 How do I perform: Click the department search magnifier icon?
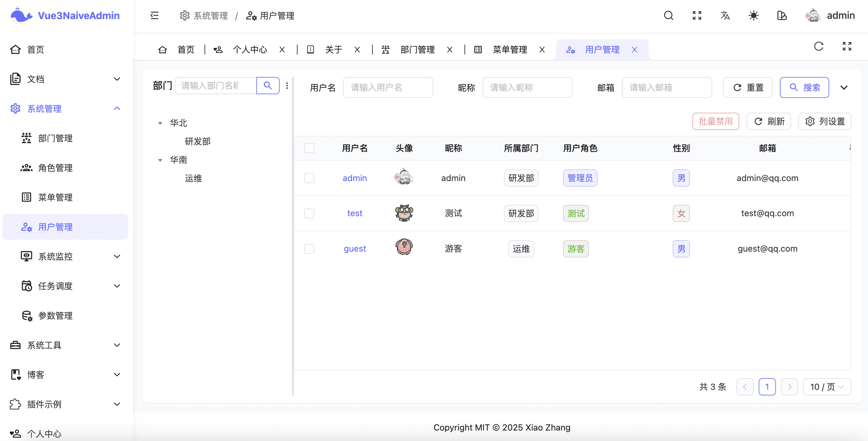click(x=268, y=86)
